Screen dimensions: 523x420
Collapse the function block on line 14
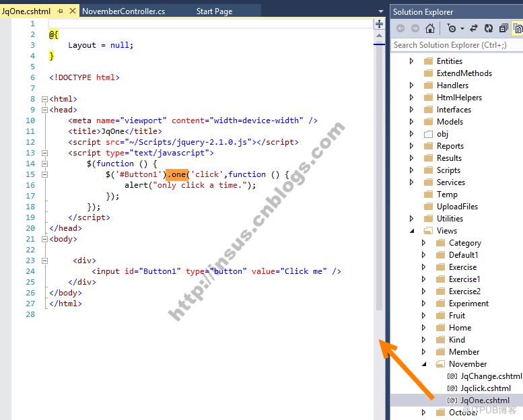click(44, 164)
